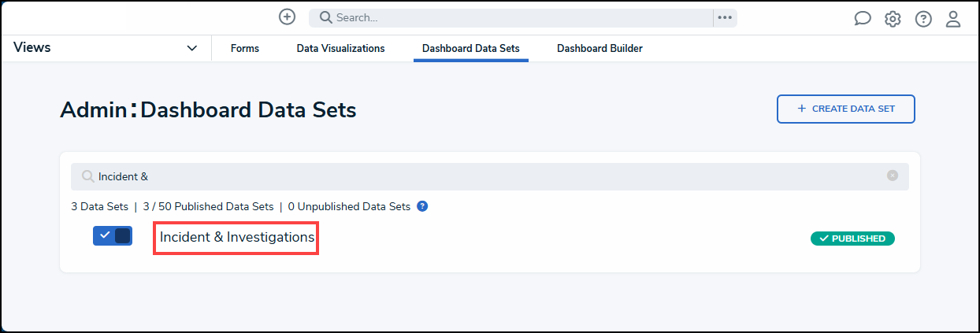Toggle the Incident & Investigations publish switch
Viewport: 980px width, 333px height.
tap(113, 236)
